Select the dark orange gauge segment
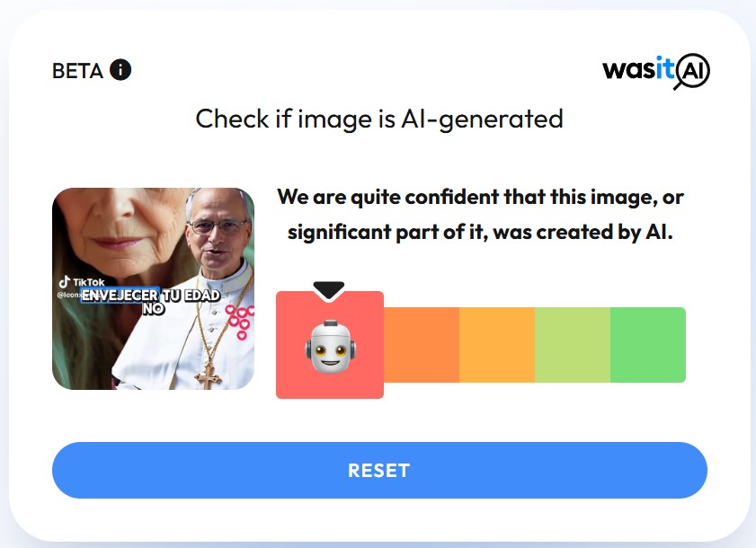756x548 pixels. pos(422,345)
